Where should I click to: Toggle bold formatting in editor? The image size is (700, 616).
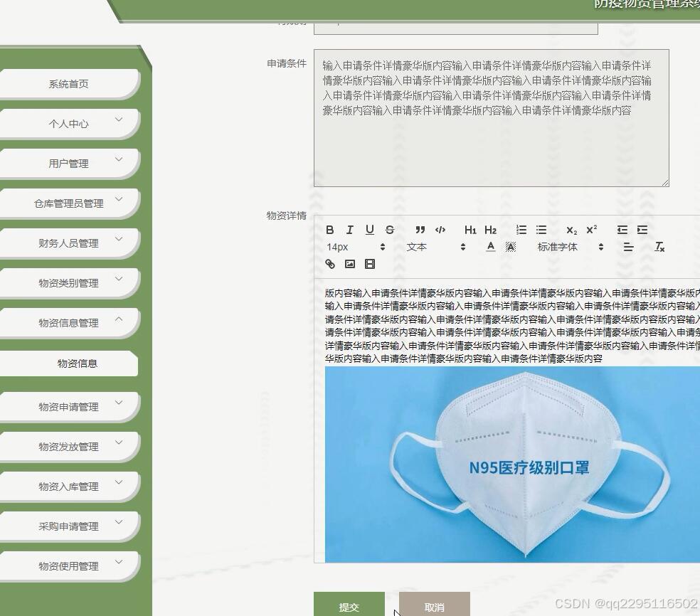pyautogui.click(x=329, y=230)
